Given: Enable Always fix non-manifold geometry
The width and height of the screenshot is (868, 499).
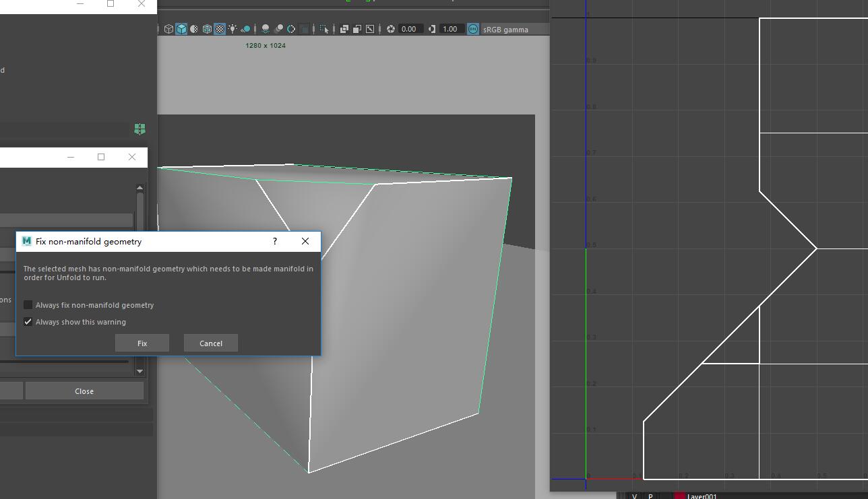Looking at the screenshot, I should pos(28,305).
